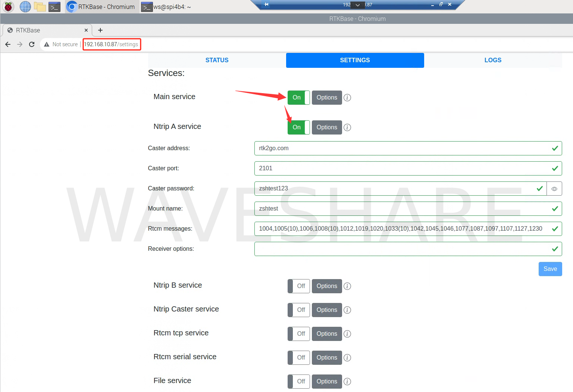The width and height of the screenshot is (573, 392).
Task: Turn on Ntrip B service
Action: point(298,286)
